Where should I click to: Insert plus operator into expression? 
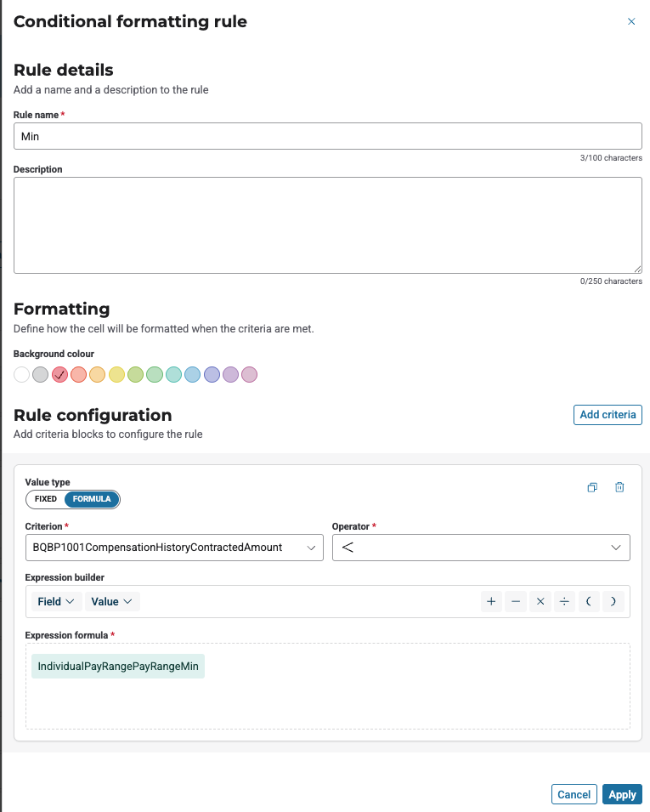491,602
